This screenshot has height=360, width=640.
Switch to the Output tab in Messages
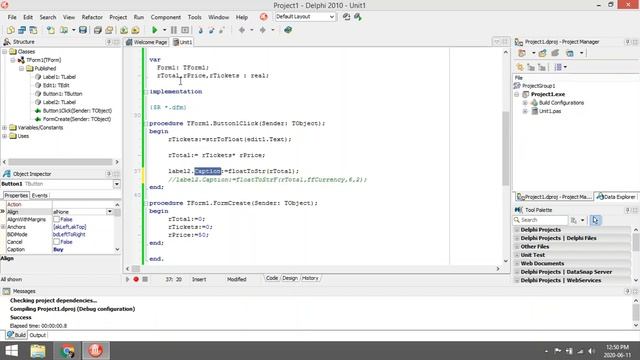[38, 335]
